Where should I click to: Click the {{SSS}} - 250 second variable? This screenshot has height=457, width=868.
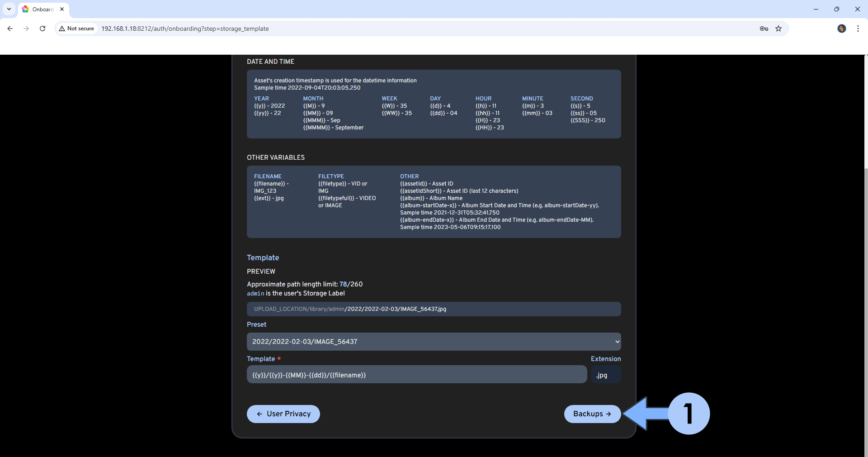point(588,120)
